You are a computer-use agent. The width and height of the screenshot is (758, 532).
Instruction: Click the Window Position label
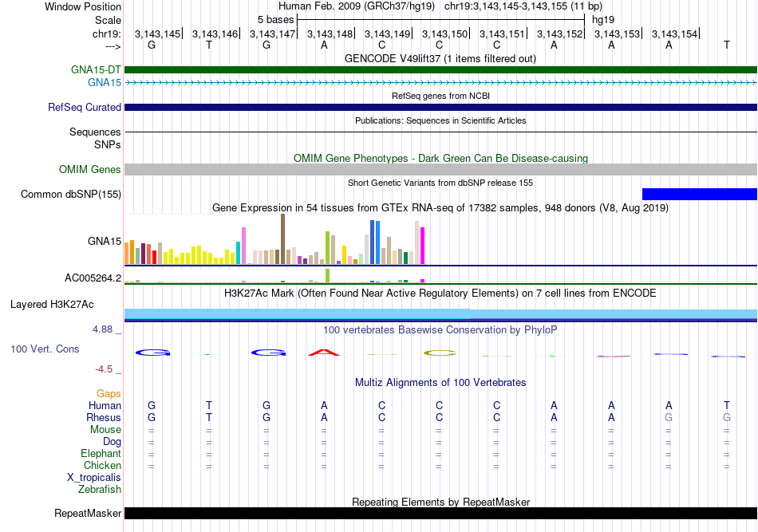(83, 6)
